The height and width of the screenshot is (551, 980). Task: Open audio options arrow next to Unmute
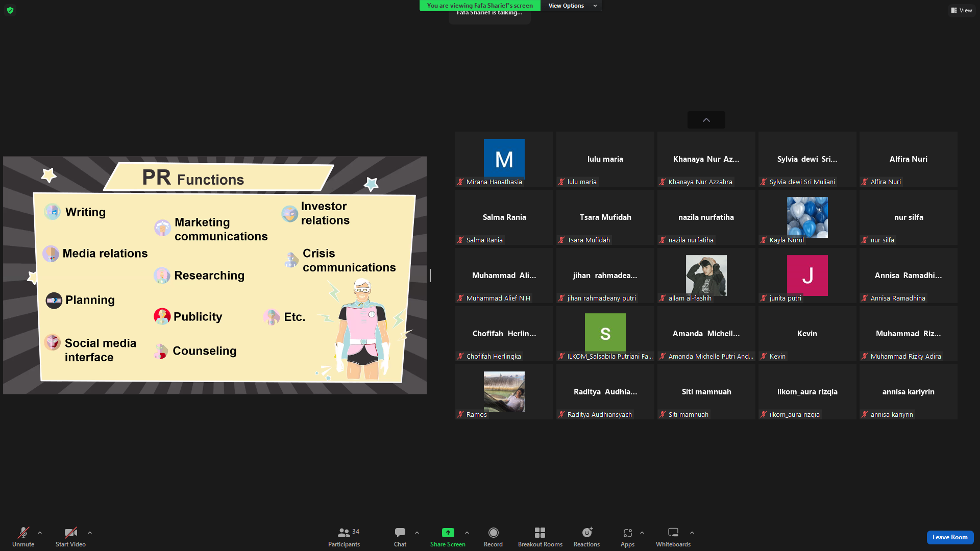point(40,533)
